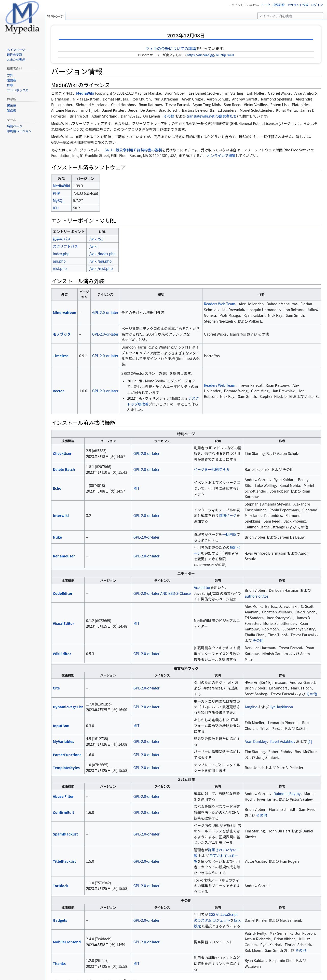Open the Vector skin link

tap(59, 391)
